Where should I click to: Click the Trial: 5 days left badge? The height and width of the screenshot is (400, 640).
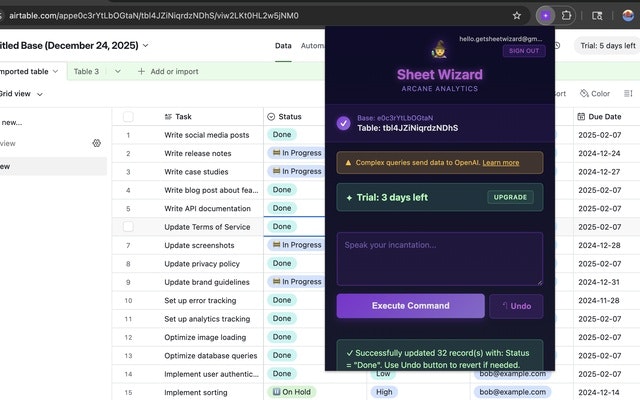(x=607, y=46)
